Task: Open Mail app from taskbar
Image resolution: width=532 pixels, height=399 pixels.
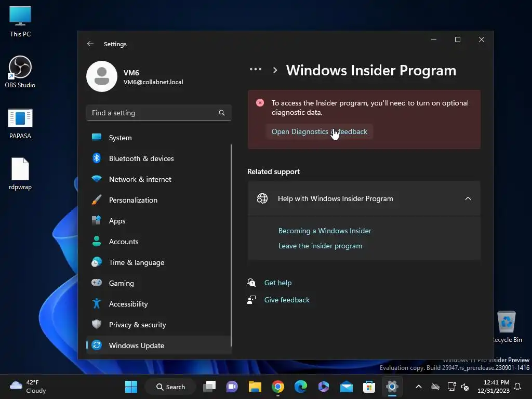Action: click(x=346, y=387)
